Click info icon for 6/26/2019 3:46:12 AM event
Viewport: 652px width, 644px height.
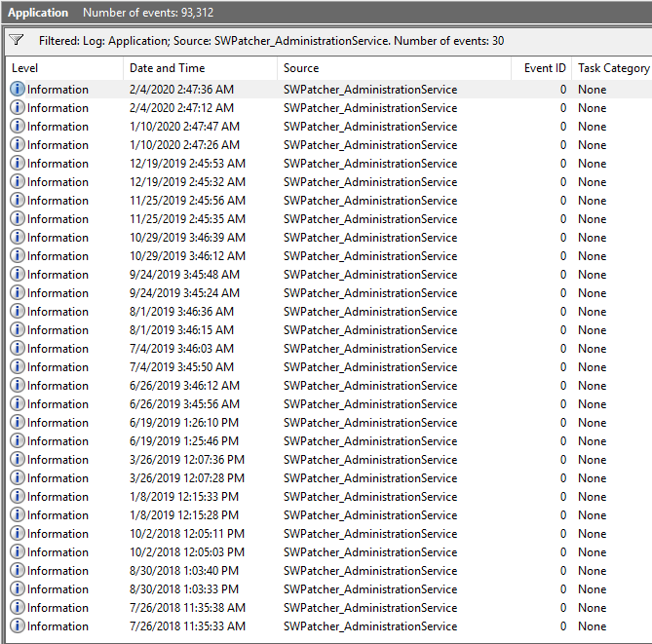(x=17, y=385)
